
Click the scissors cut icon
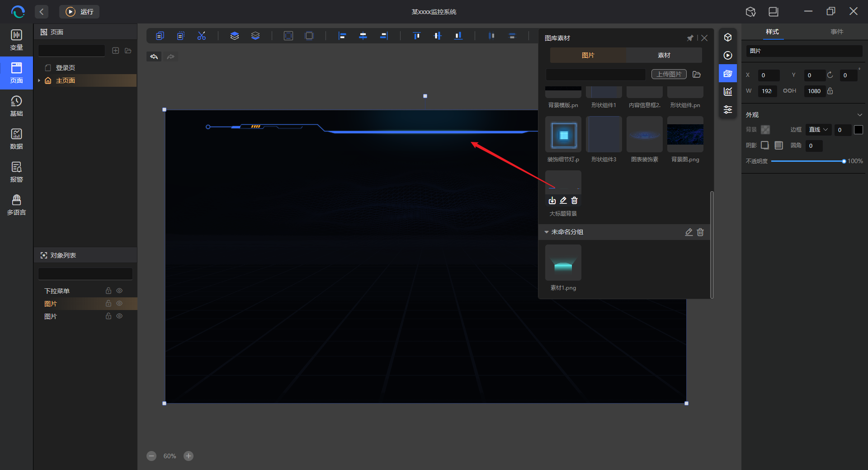click(202, 36)
